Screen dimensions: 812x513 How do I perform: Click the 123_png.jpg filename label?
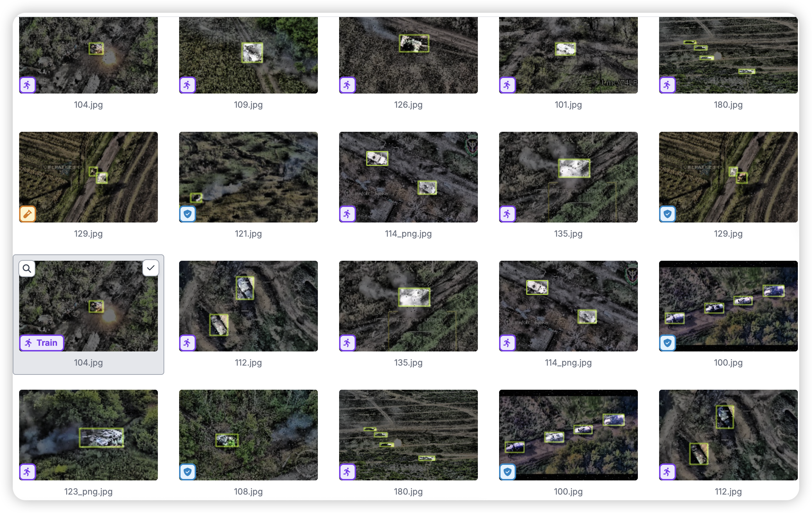88,492
